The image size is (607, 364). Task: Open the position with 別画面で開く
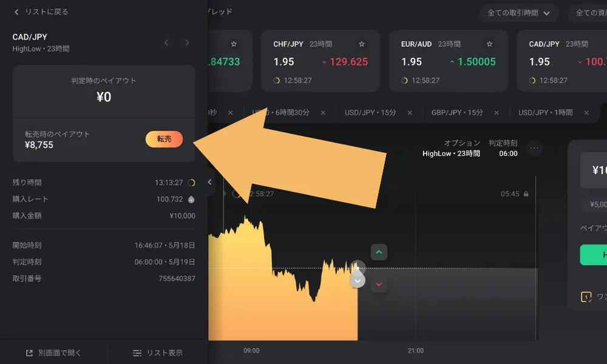[53, 353]
